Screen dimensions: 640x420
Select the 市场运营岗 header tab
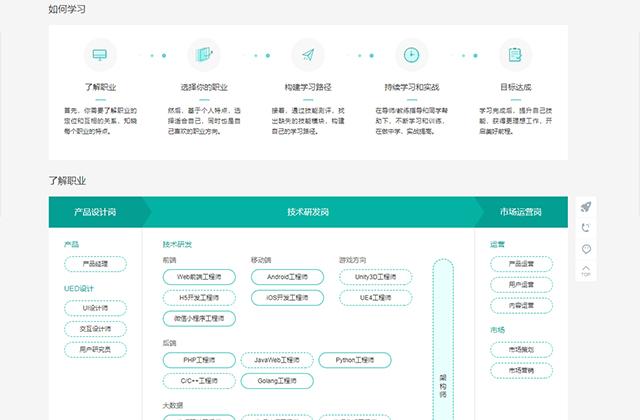tap(521, 212)
